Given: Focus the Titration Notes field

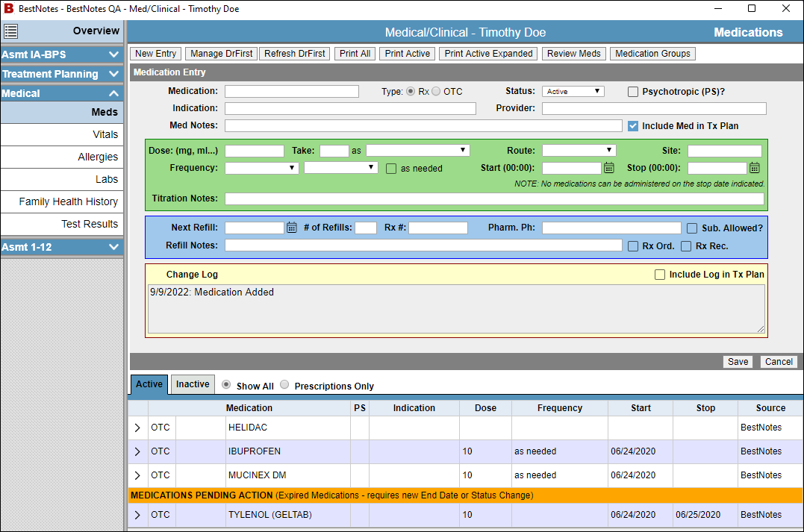Looking at the screenshot, I should 494,199.
